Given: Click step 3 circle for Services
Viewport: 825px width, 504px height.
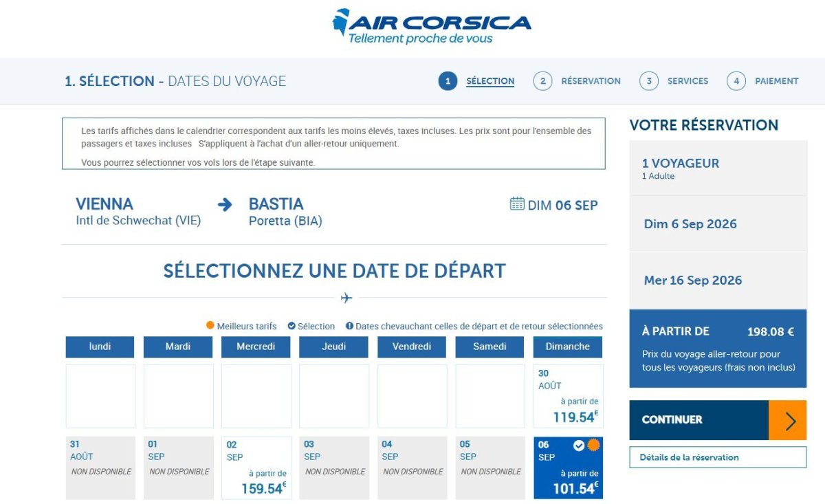Looking at the screenshot, I should point(648,81).
